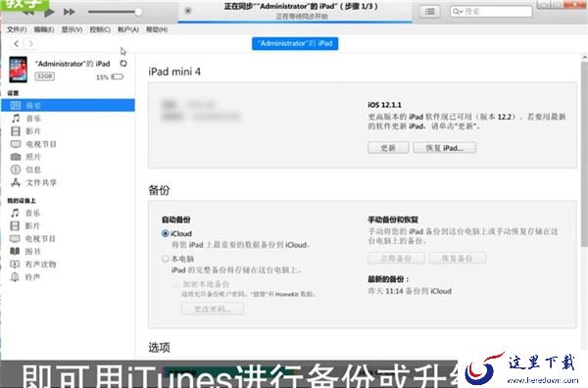
Task: Click the fast-forward button
Action: [x=69, y=12]
